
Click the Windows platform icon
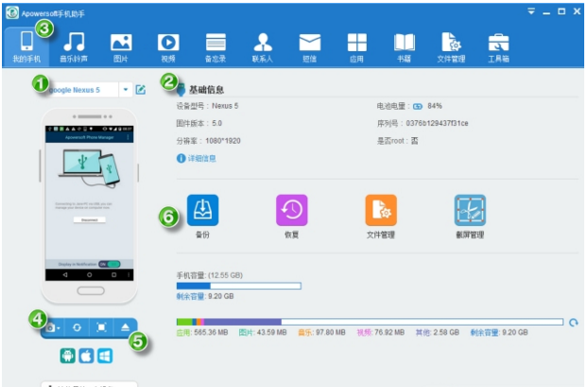point(105,356)
